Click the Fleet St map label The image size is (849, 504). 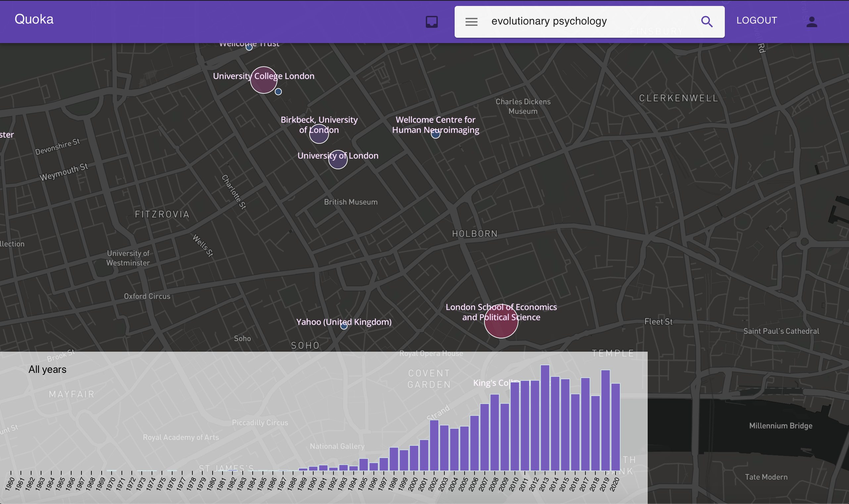tap(658, 322)
